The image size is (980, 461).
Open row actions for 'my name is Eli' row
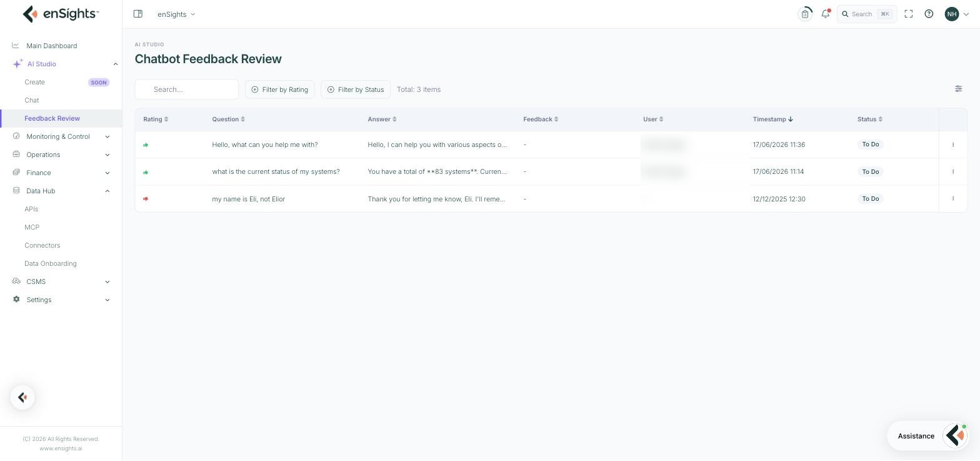(953, 198)
